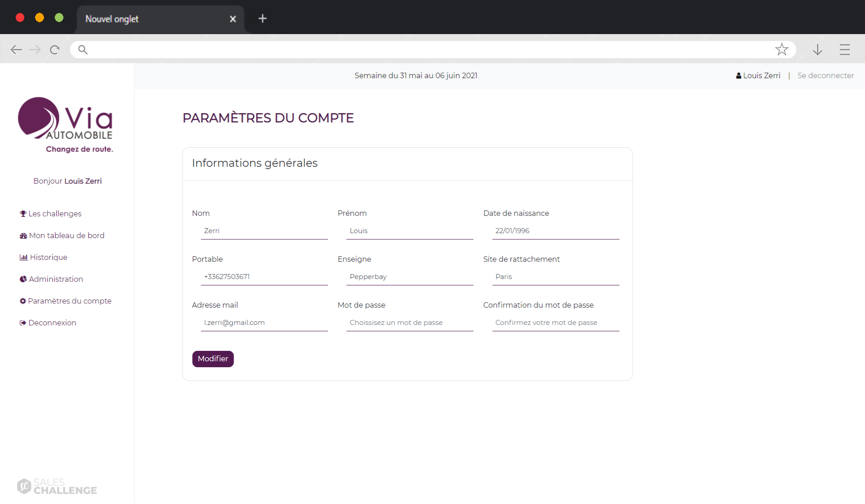Open a new tab with plus button

point(262,19)
